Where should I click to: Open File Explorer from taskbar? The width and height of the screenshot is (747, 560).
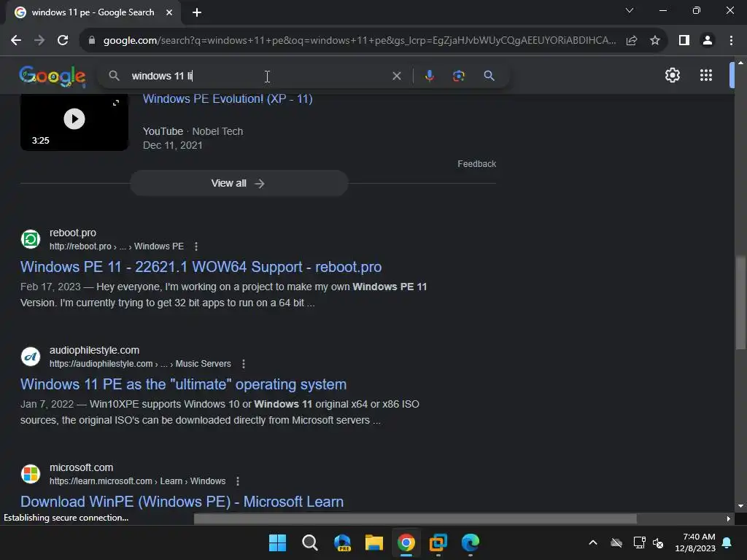tap(374, 542)
